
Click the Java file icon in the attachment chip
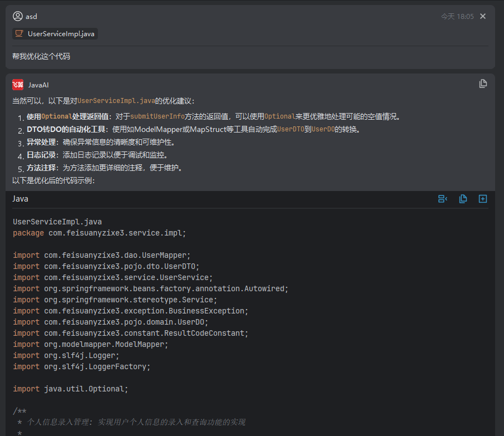tap(19, 33)
